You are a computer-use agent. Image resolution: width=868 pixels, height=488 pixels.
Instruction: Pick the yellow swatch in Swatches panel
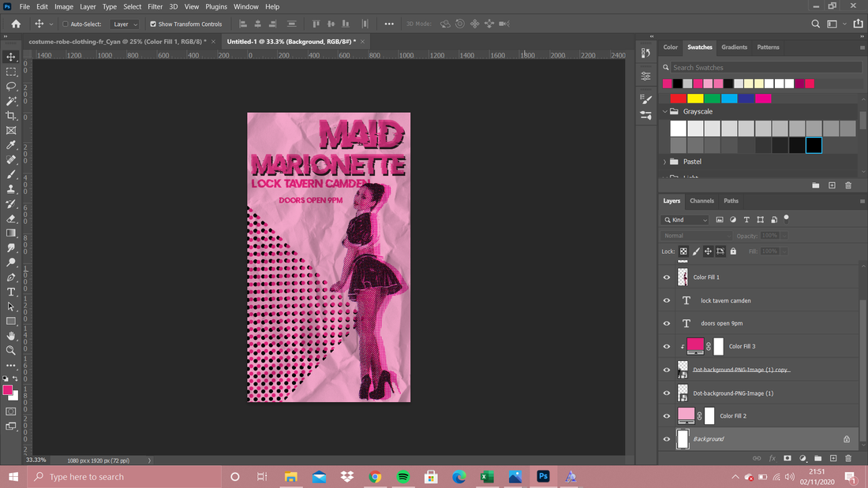pos(695,99)
